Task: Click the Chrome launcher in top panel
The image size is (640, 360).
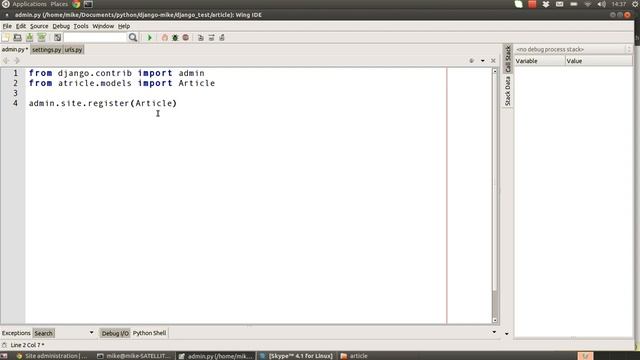Action: coord(76,4)
